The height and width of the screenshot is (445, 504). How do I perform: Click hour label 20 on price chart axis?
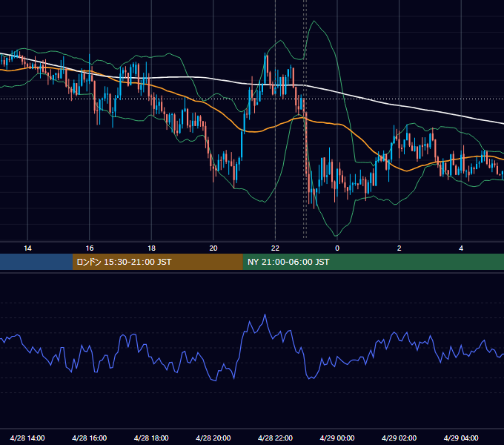pos(213,248)
